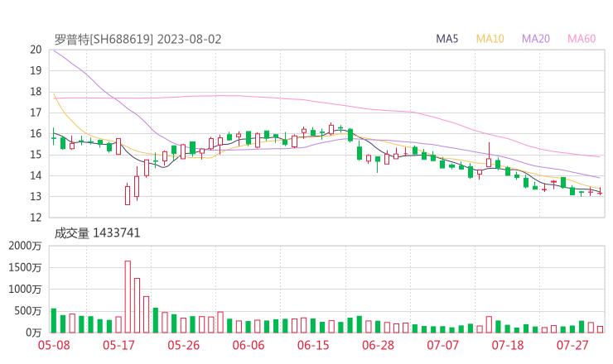Click the MA5 legend label

(446, 39)
